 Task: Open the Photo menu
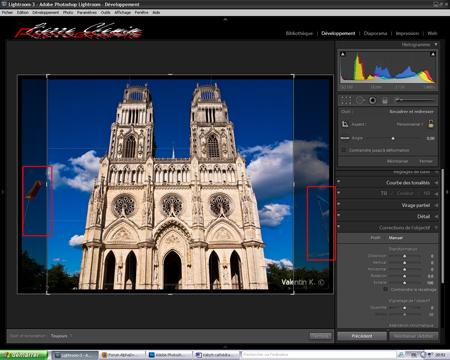coord(68,12)
